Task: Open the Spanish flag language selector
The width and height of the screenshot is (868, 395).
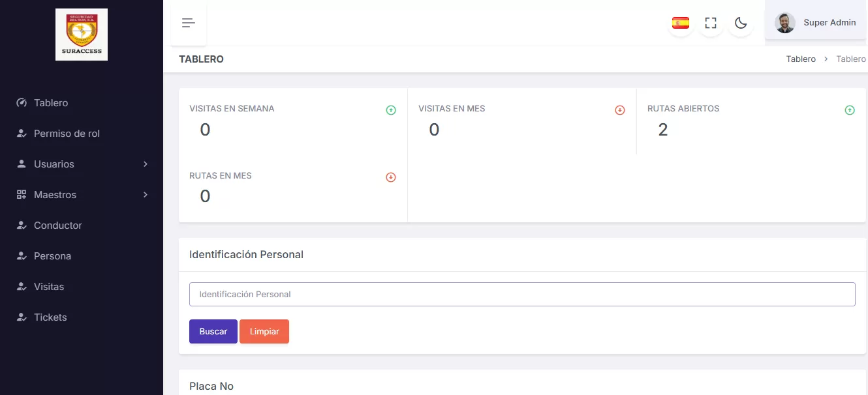Action: [681, 23]
